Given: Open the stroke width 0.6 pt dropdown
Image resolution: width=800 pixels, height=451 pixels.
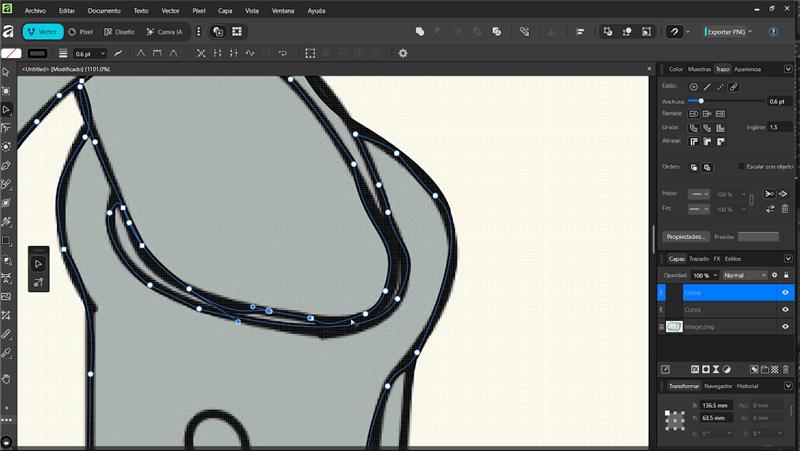Looking at the screenshot, I should point(103,53).
